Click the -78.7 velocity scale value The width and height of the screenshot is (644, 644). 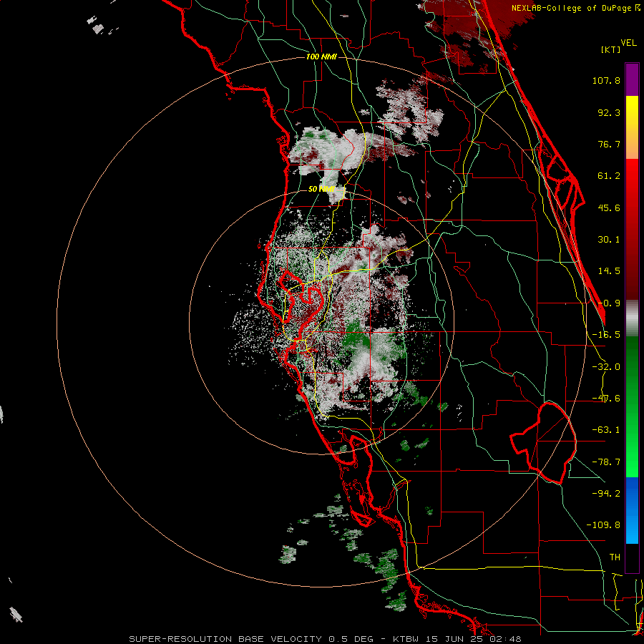pyautogui.click(x=606, y=462)
